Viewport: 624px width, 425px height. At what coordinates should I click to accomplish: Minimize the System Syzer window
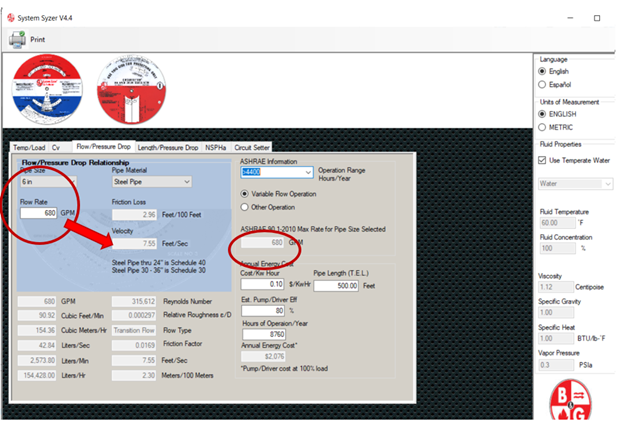pos(570,18)
